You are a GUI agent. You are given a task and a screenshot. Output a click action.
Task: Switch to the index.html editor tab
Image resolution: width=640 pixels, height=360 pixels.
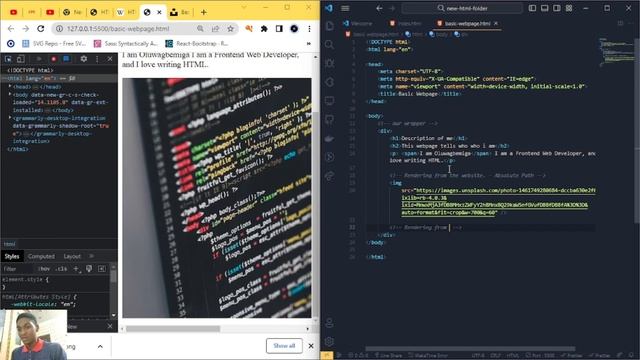pos(406,24)
